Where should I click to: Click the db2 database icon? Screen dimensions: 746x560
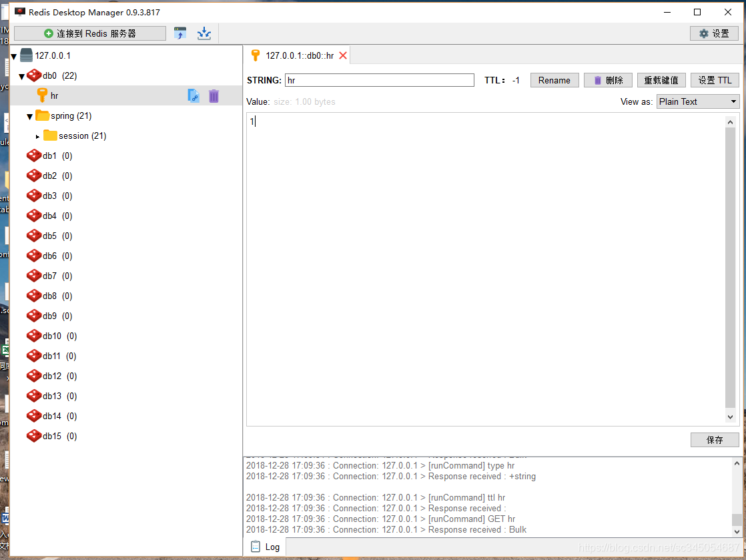click(34, 176)
